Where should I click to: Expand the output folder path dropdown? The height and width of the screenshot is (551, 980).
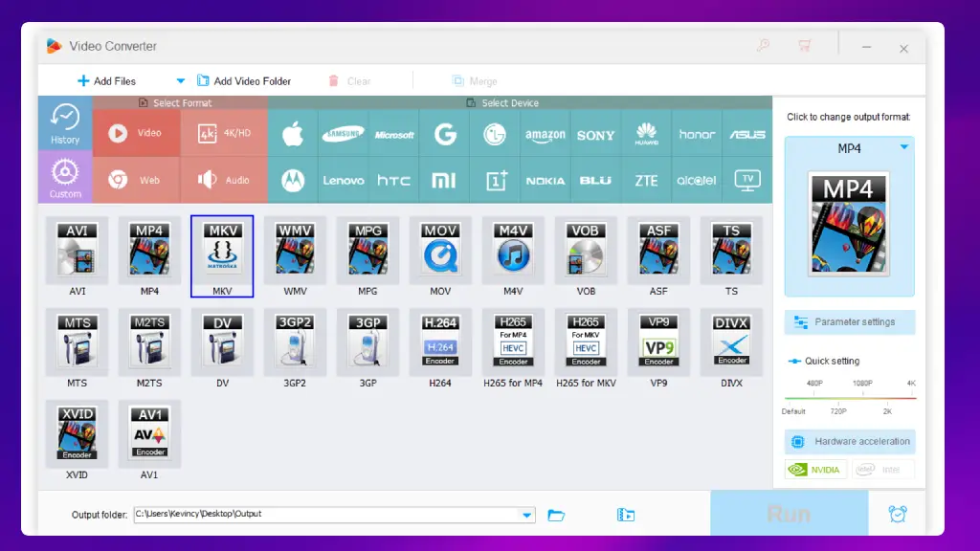[527, 515]
